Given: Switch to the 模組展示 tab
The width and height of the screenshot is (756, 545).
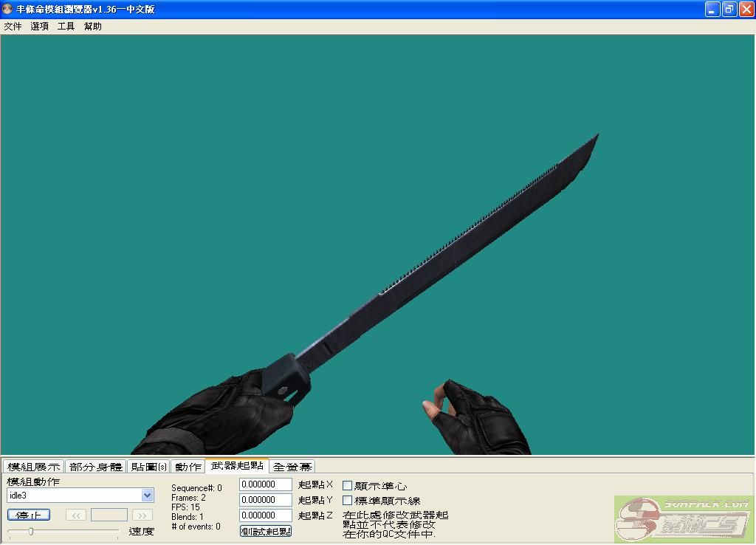Looking at the screenshot, I should 33,467.
